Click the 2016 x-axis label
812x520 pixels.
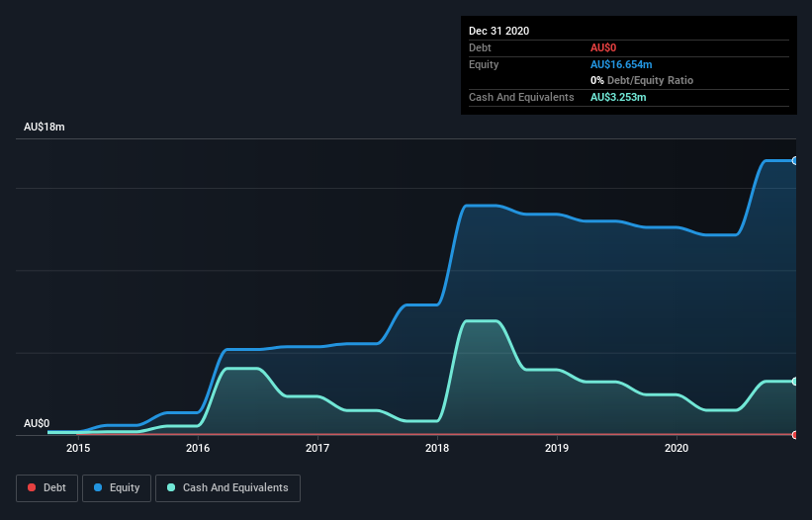point(198,448)
